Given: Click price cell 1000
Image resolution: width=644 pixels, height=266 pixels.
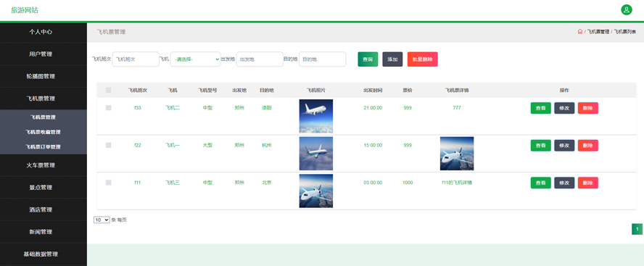Looking at the screenshot, I should 408,183.
